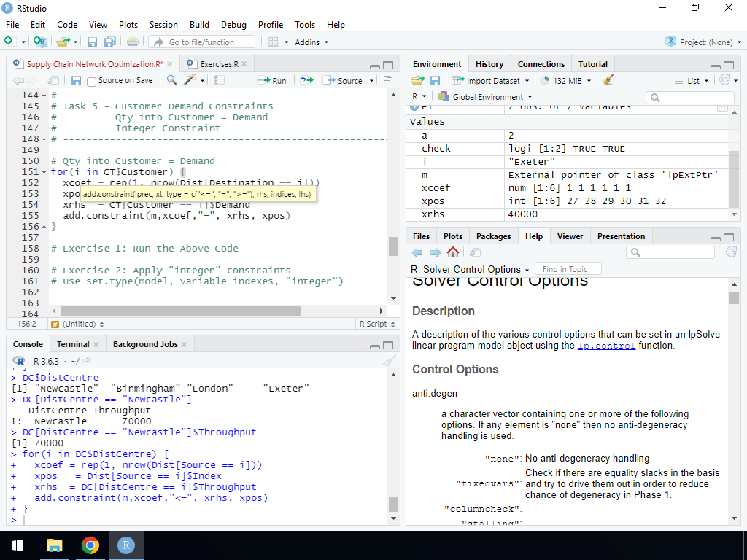Click the print current file icon

(x=132, y=42)
